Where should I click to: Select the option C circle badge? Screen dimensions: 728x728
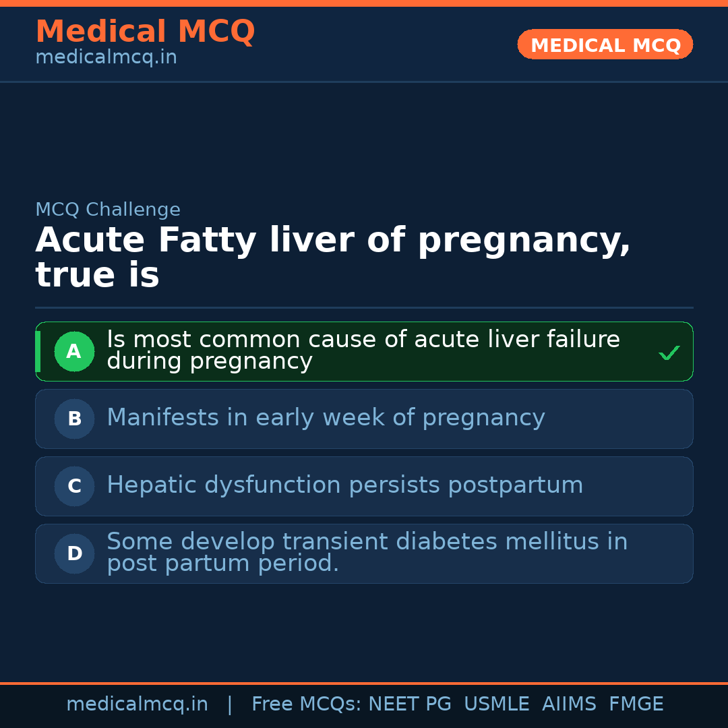pyautogui.click(x=74, y=486)
